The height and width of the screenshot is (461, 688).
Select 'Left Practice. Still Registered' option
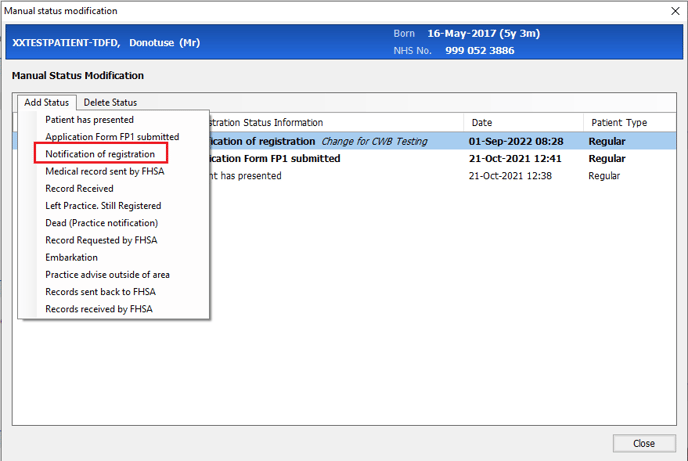[x=103, y=205]
